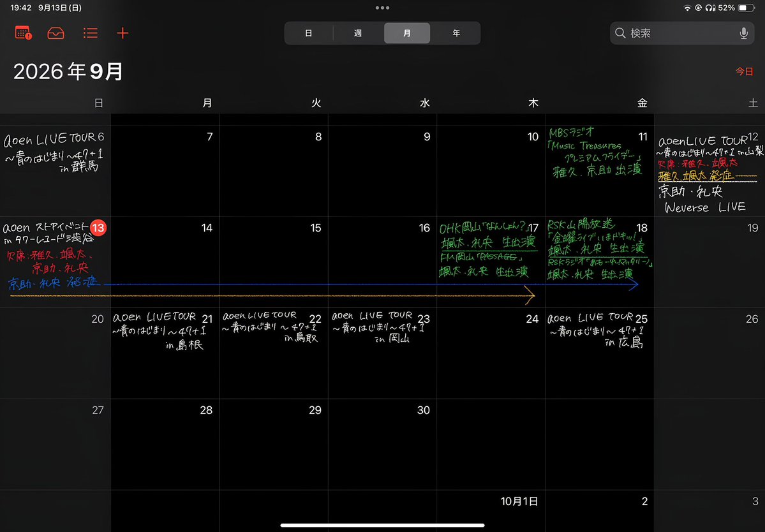765x532 pixels.
Task: Open aoen LIVE TOUR in 群馬 entry
Action: pyautogui.click(x=54, y=152)
